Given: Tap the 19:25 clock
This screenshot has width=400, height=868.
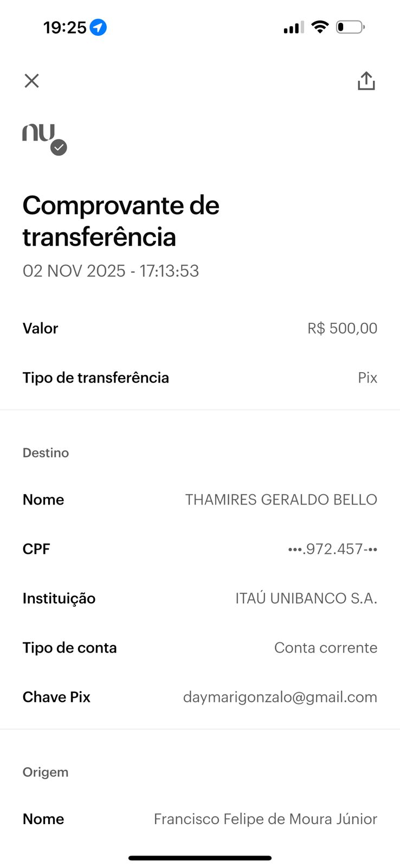Looking at the screenshot, I should pos(64,27).
